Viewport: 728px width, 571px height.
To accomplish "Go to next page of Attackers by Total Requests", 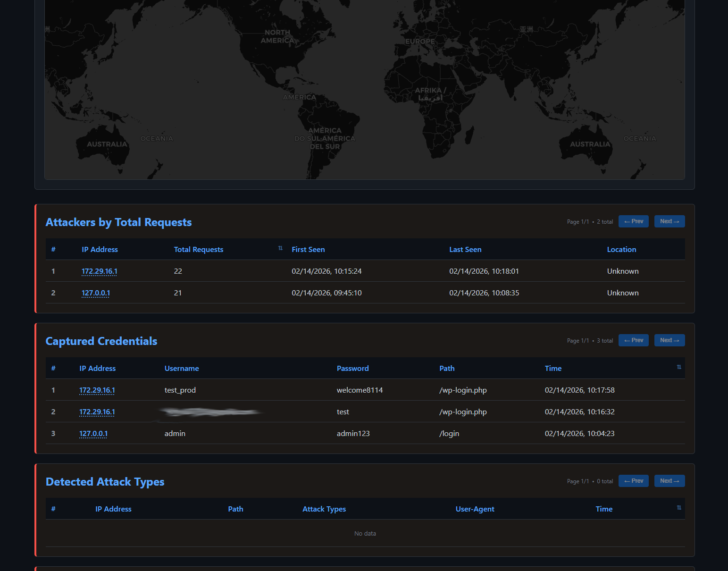I will pos(669,221).
